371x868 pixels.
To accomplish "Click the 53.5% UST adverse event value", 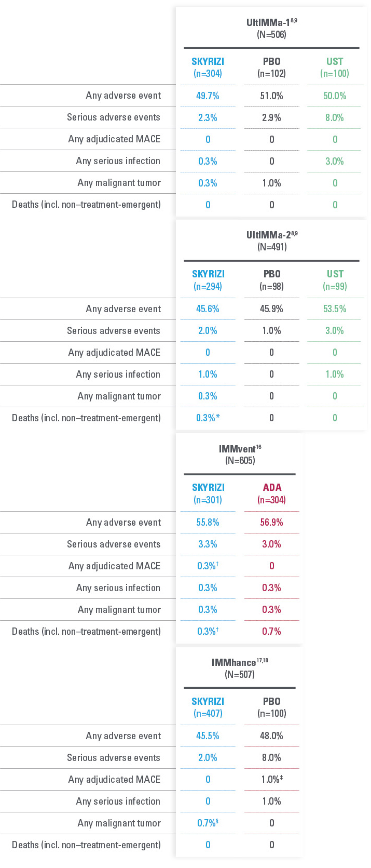I will pos(335,309).
